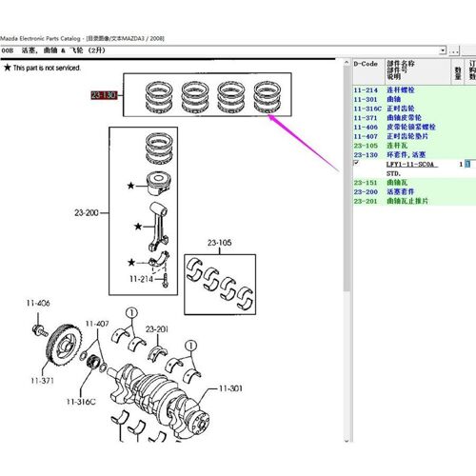Select the 11-406 bolt callout
Screen dimensions: 476x476
(38, 303)
